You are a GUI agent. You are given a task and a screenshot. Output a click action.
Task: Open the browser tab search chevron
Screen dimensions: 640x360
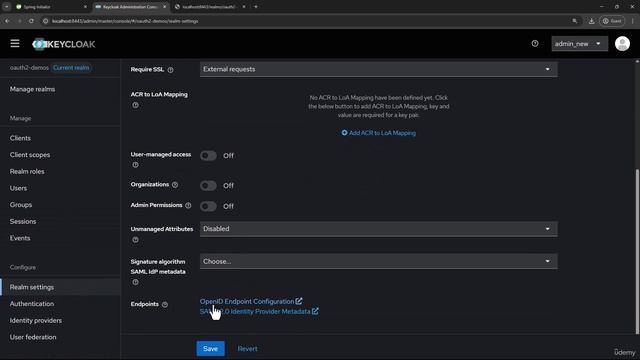(7, 7)
